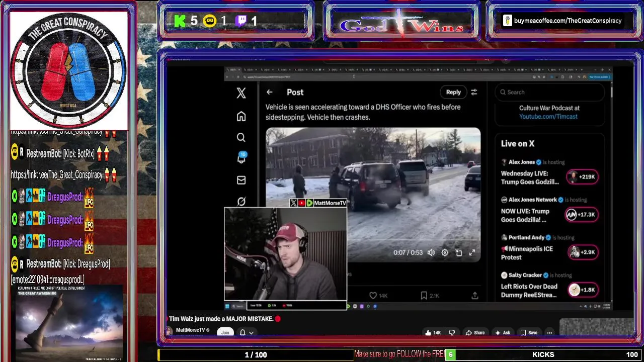The width and height of the screenshot is (644, 362).
Task: Go back using the Post arrow
Action: tap(270, 92)
